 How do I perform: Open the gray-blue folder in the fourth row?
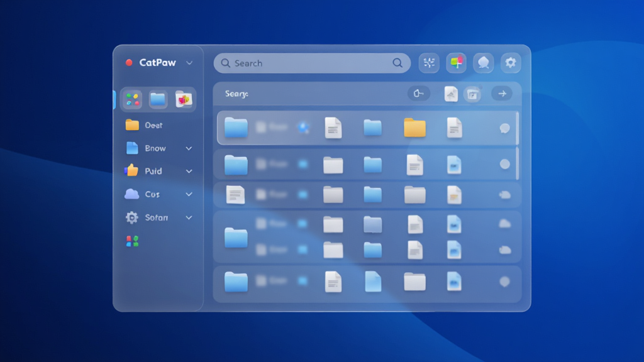click(x=372, y=224)
